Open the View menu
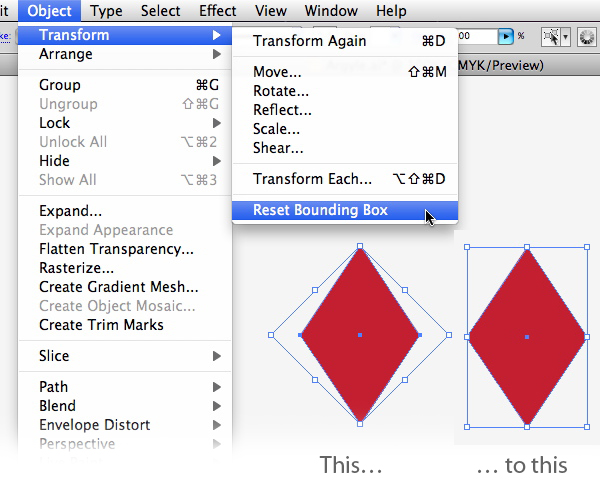600x500 pixels. (271, 10)
